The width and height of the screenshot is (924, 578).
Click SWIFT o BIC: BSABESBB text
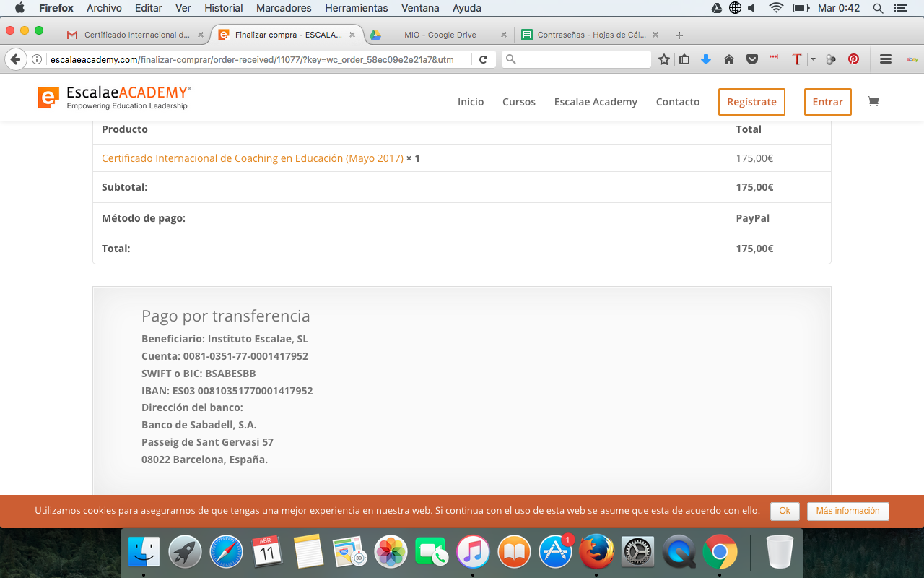(x=199, y=374)
